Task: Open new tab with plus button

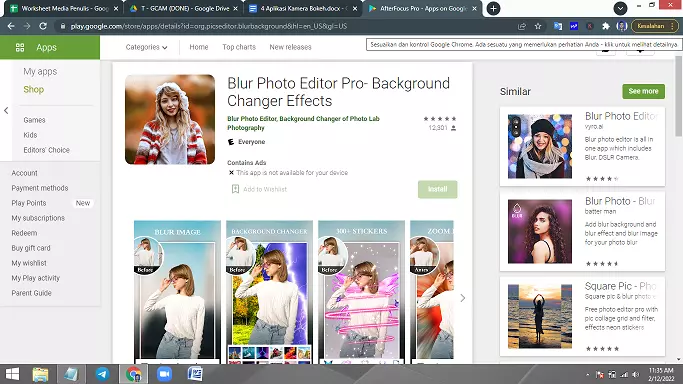Action: [493, 8]
